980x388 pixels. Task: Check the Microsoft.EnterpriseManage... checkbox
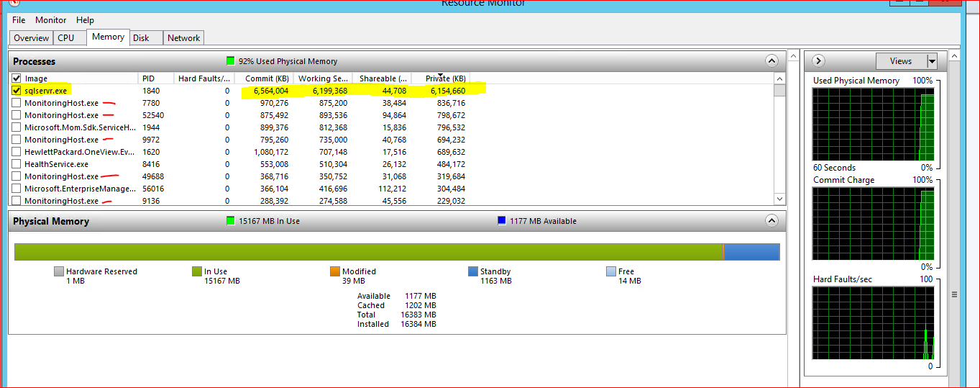(x=17, y=189)
